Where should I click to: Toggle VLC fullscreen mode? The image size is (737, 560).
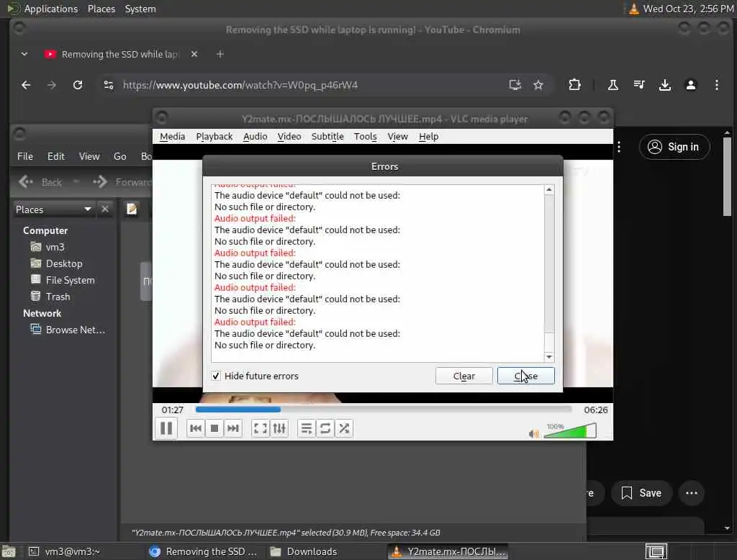coord(260,428)
